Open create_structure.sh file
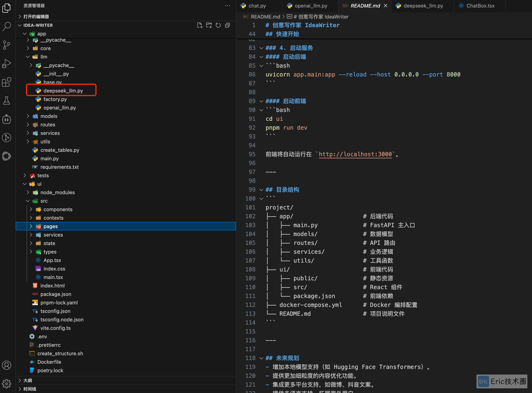The width and height of the screenshot is (532, 393). pyautogui.click(x=126, y=354)
